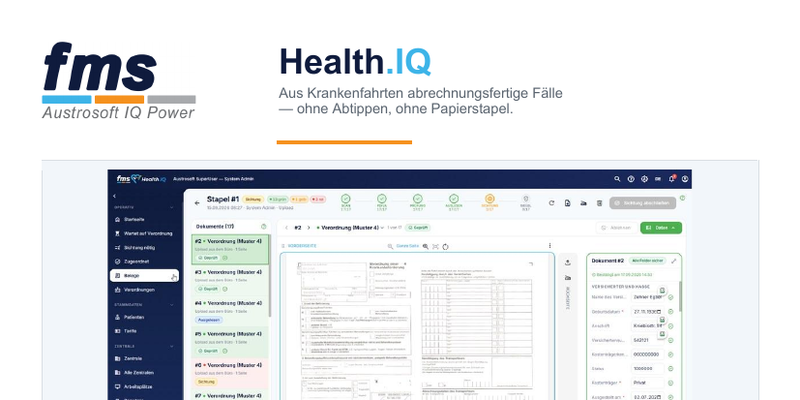Click the SCAN step check circle

point(346,198)
